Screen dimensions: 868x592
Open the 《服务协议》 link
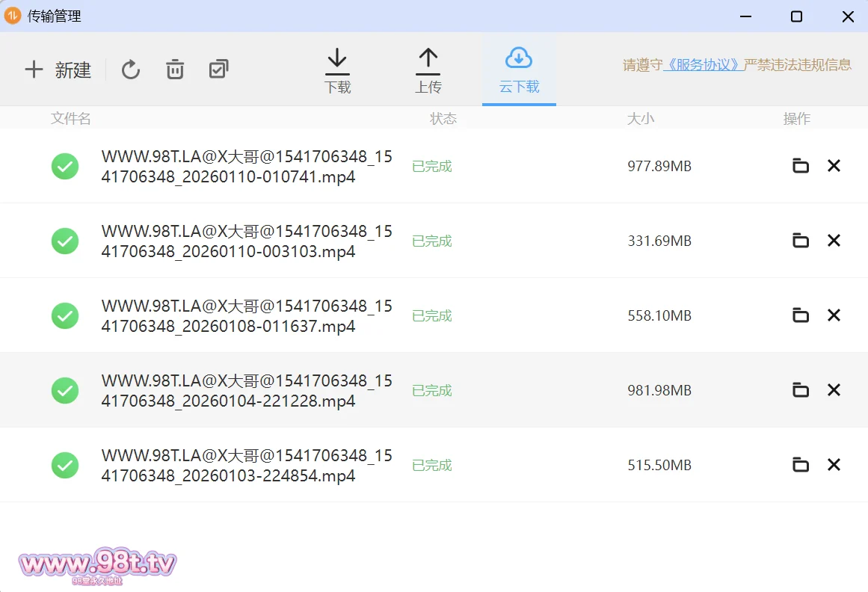(x=703, y=65)
